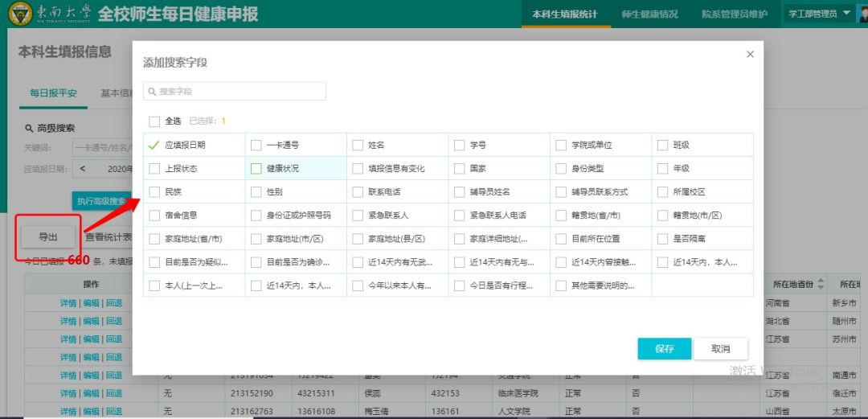Check the 籍贯地(市/区) field
Screen dimensions: 868x419
(x=662, y=216)
